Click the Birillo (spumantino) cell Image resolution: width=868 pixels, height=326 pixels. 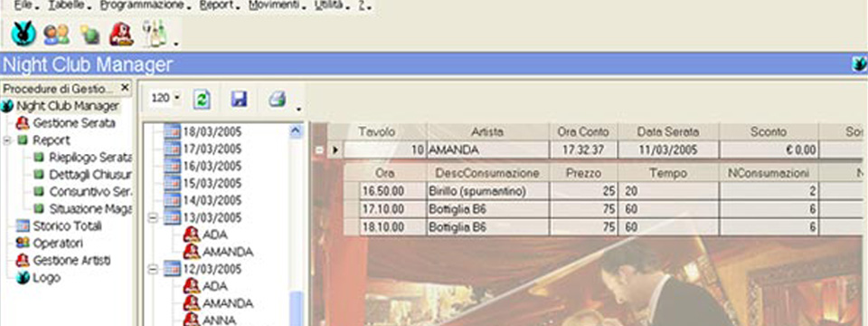(x=487, y=191)
